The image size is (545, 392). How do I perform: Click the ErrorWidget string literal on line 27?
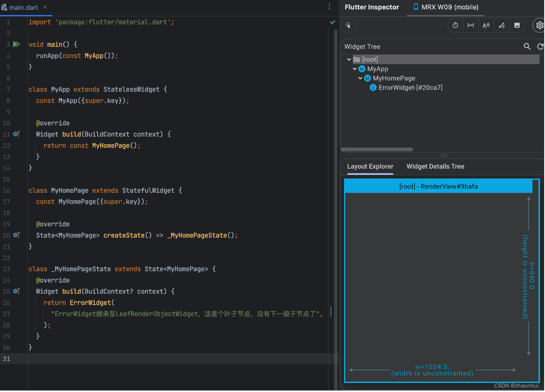[185, 314]
